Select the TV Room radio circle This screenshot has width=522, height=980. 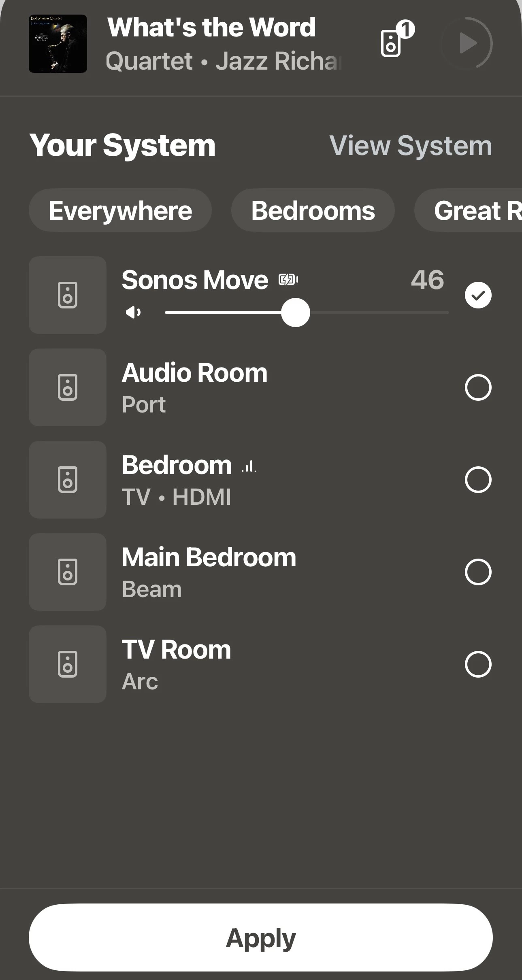coord(478,664)
